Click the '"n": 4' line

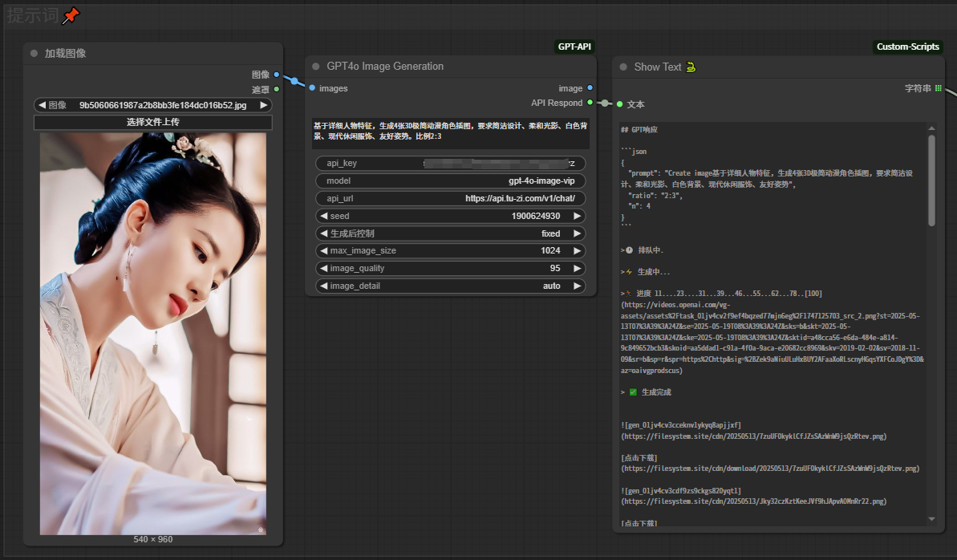coord(639,206)
